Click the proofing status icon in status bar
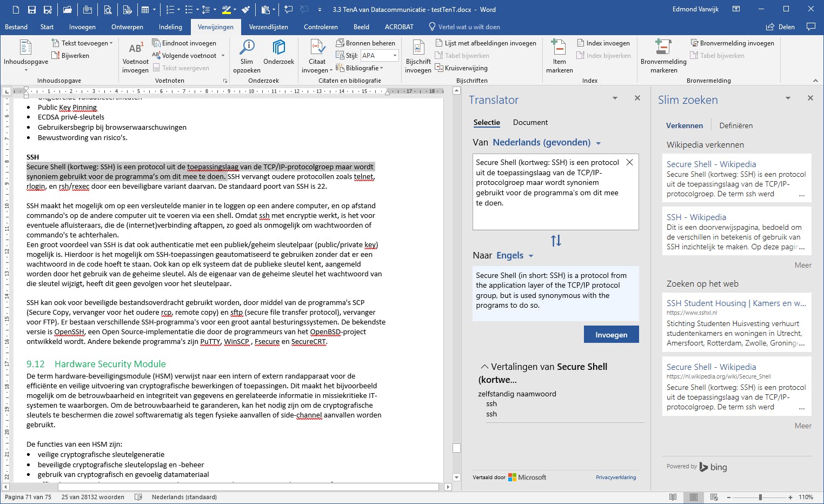This screenshot has width=824, height=504. pos(138,497)
